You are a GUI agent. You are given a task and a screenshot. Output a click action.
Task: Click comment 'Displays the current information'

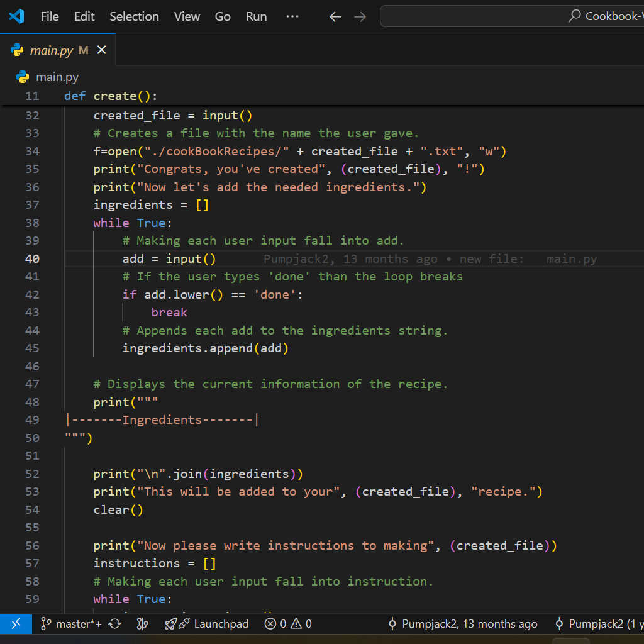(x=270, y=384)
